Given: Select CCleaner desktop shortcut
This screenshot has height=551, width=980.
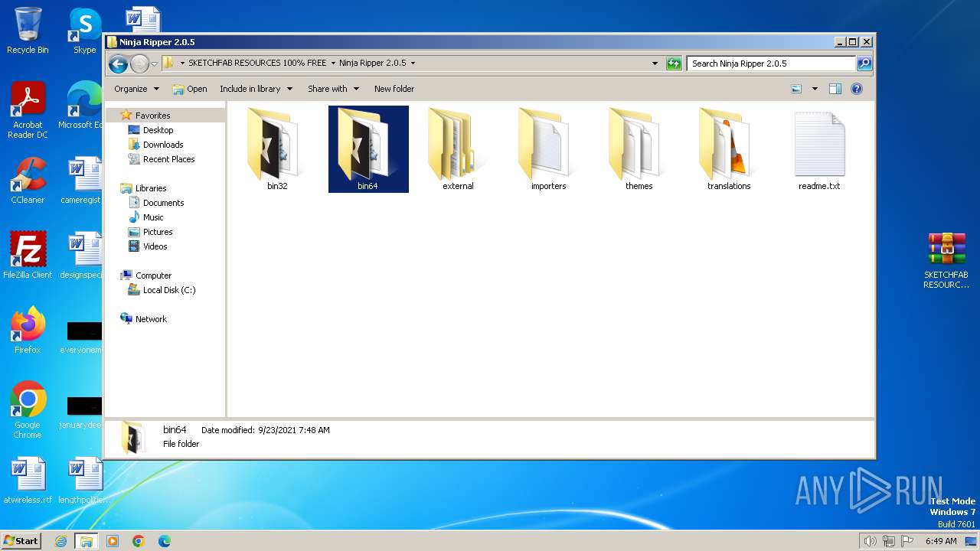Looking at the screenshot, I should [x=28, y=181].
